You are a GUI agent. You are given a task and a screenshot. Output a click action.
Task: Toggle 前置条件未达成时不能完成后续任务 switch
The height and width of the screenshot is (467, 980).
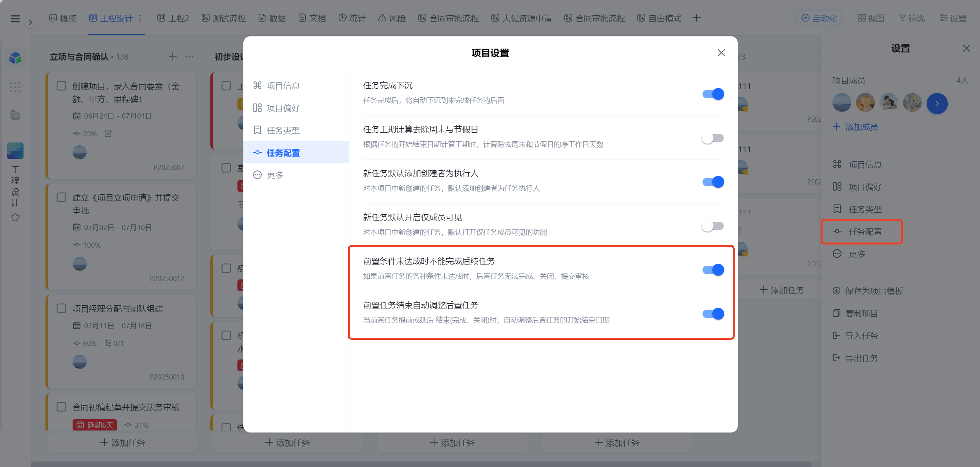click(713, 270)
